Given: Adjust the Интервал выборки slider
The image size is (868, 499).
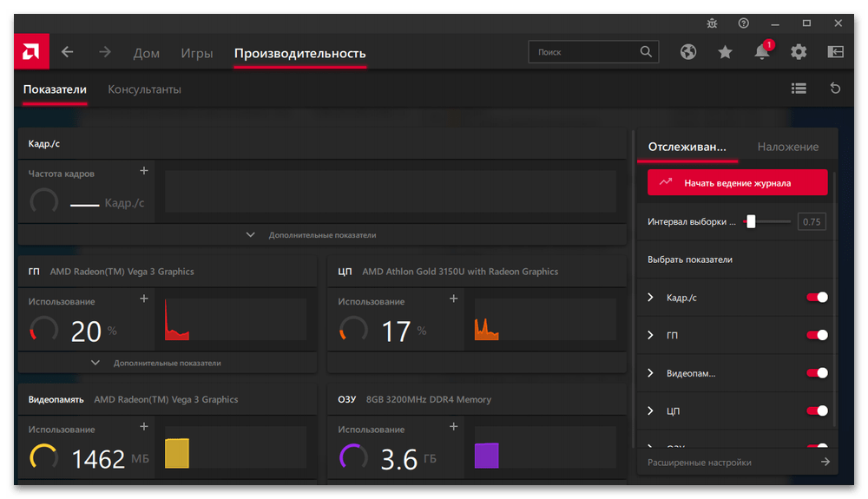Looking at the screenshot, I should click(x=752, y=222).
